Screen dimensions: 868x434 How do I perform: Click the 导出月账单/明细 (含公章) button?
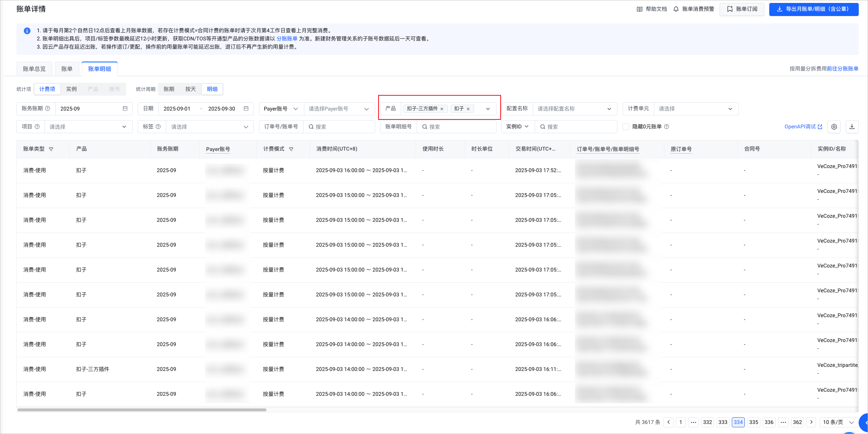coord(813,9)
